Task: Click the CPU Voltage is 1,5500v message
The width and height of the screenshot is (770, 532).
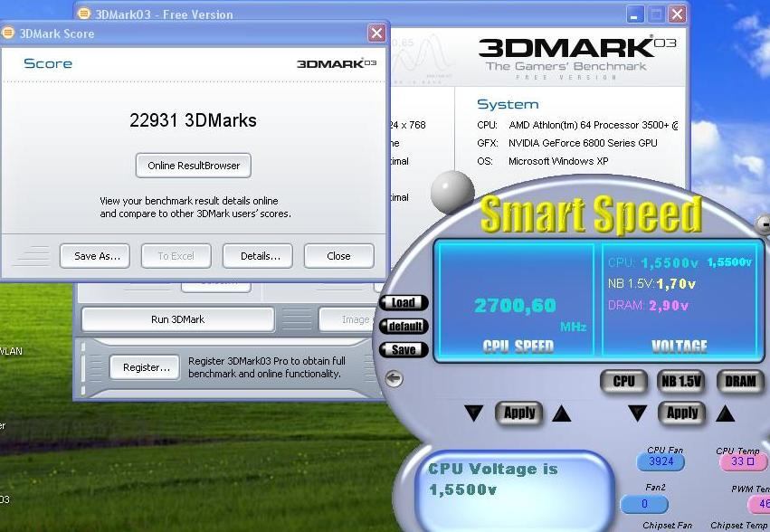Action: tap(493, 479)
